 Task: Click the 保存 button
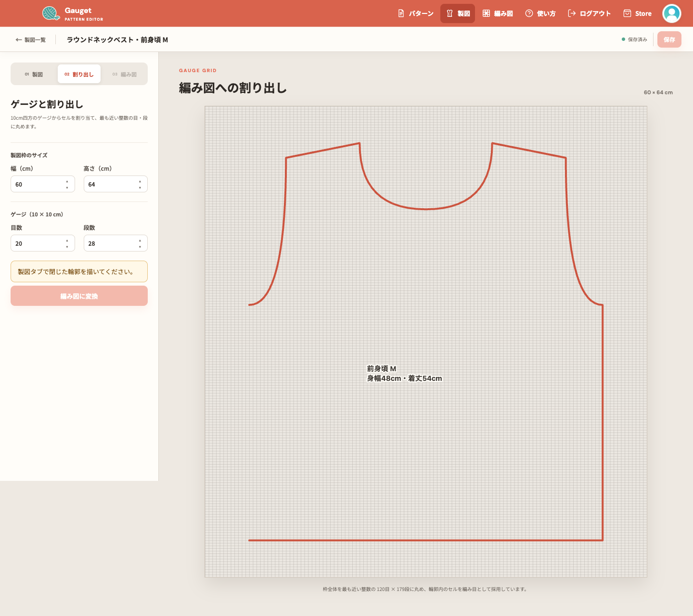coord(669,39)
